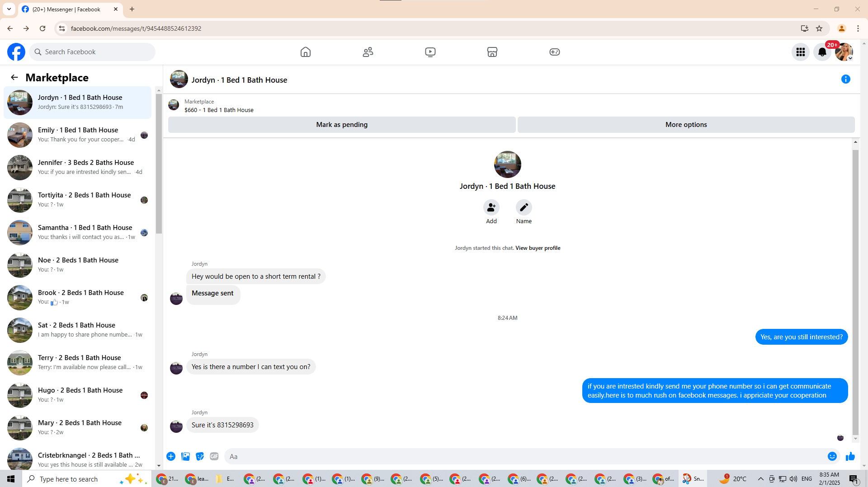Viewport: 868px width, 487px height.
Task: Click the Add people icon
Action: point(491,207)
